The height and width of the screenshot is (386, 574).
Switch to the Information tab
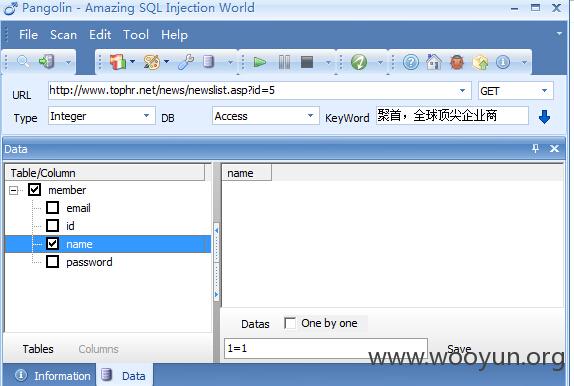(52, 376)
